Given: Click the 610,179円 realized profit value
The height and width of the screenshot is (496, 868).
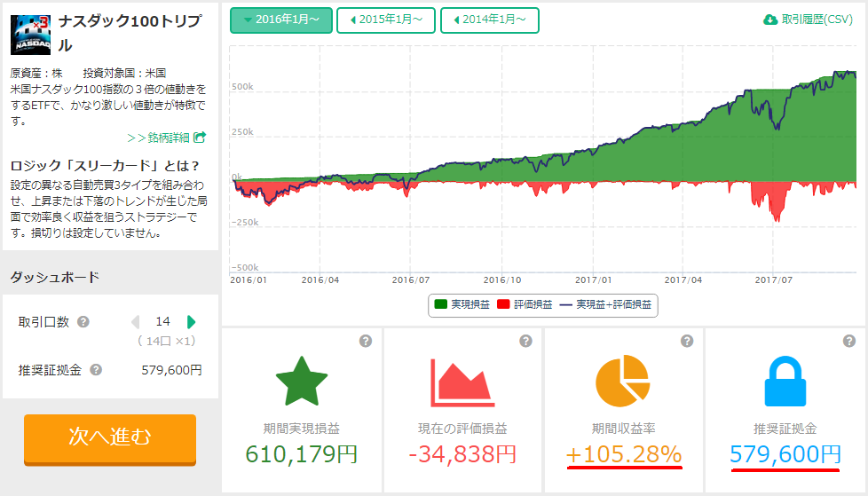Looking at the screenshot, I should pos(302,454).
